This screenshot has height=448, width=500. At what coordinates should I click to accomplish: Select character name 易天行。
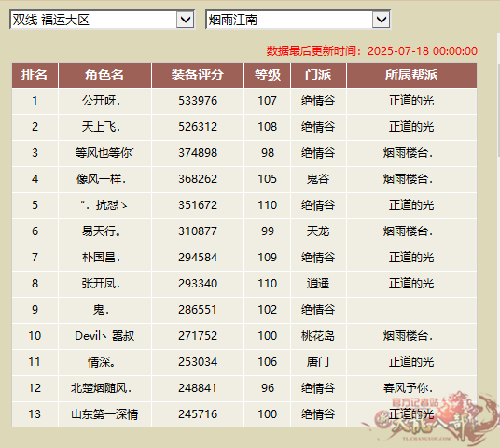(x=101, y=231)
